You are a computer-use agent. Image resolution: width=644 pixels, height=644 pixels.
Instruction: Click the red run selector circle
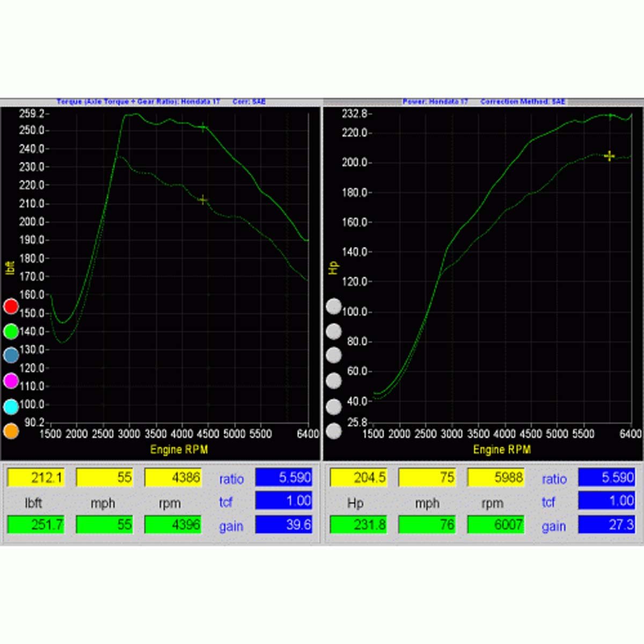11,306
